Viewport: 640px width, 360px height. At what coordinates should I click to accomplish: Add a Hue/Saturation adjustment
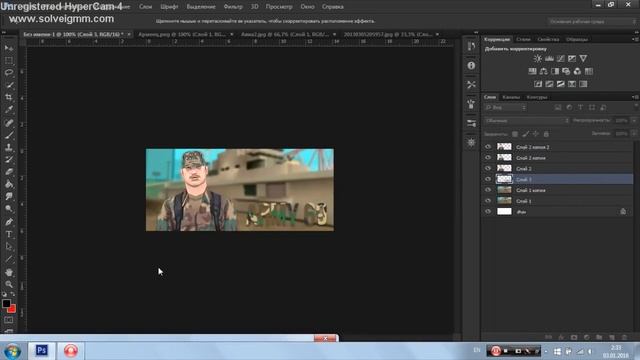pyautogui.click(x=532, y=71)
